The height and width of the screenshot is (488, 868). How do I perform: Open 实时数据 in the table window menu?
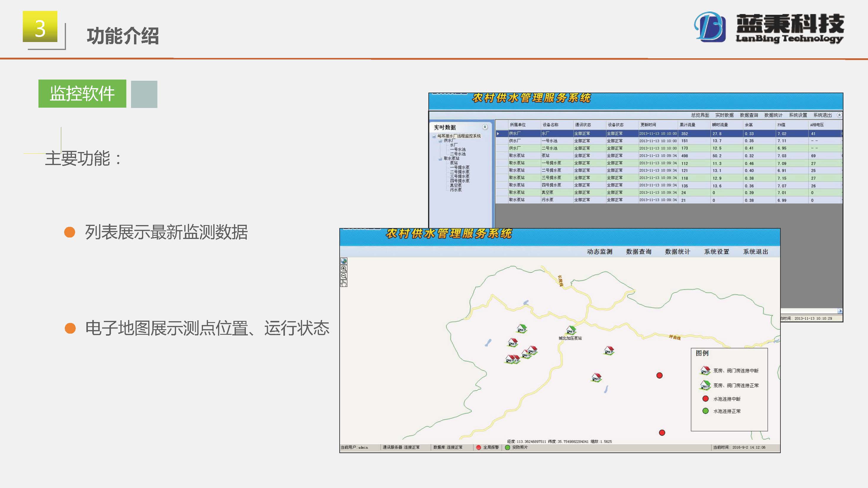(x=725, y=115)
